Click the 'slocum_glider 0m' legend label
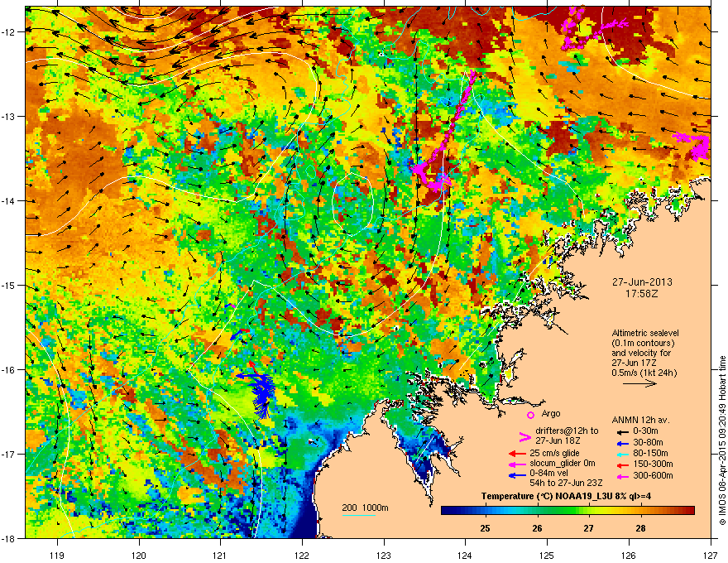 (563, 464)
